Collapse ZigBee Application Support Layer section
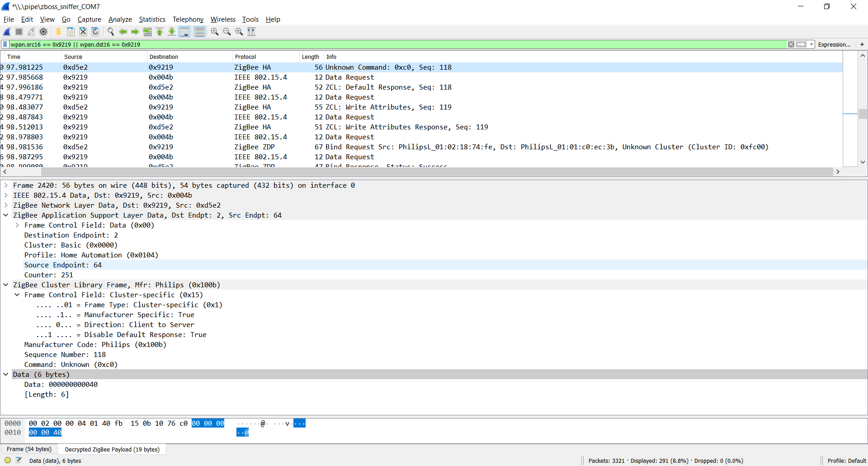868x466 pixels. coord(6,215)
